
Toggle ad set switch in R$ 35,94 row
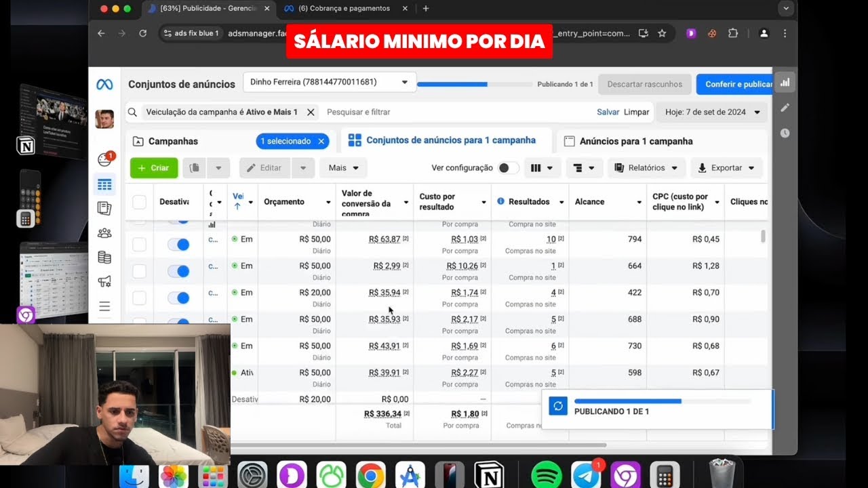tap(178, 298)
